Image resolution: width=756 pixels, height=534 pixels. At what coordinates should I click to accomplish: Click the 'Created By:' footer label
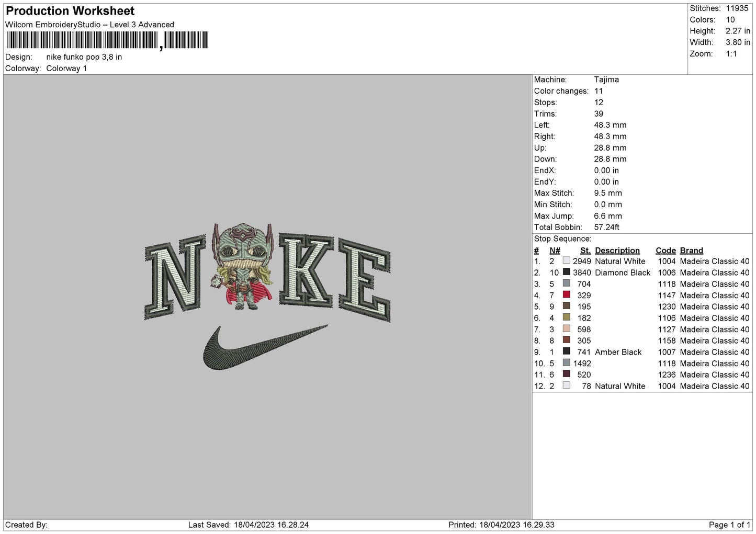pos(26,525)
